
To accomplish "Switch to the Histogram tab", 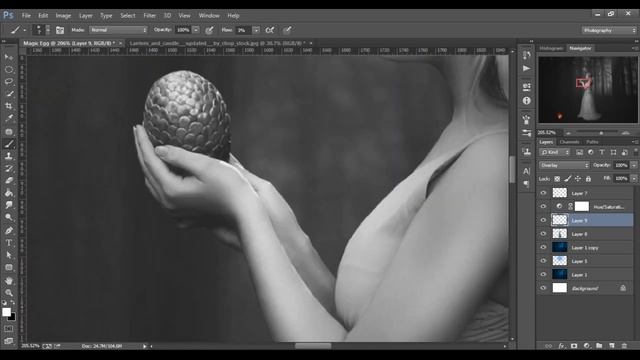I will (x=551, y=48).
